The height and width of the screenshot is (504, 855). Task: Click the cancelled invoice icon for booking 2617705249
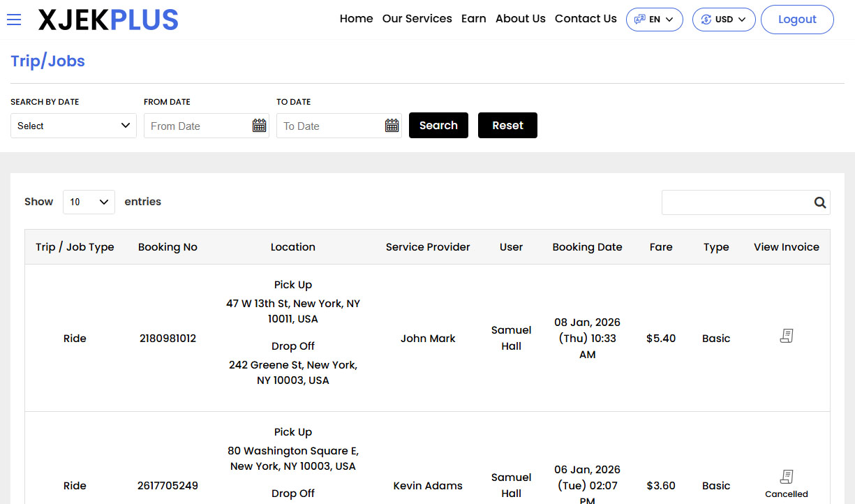[787, 477]
